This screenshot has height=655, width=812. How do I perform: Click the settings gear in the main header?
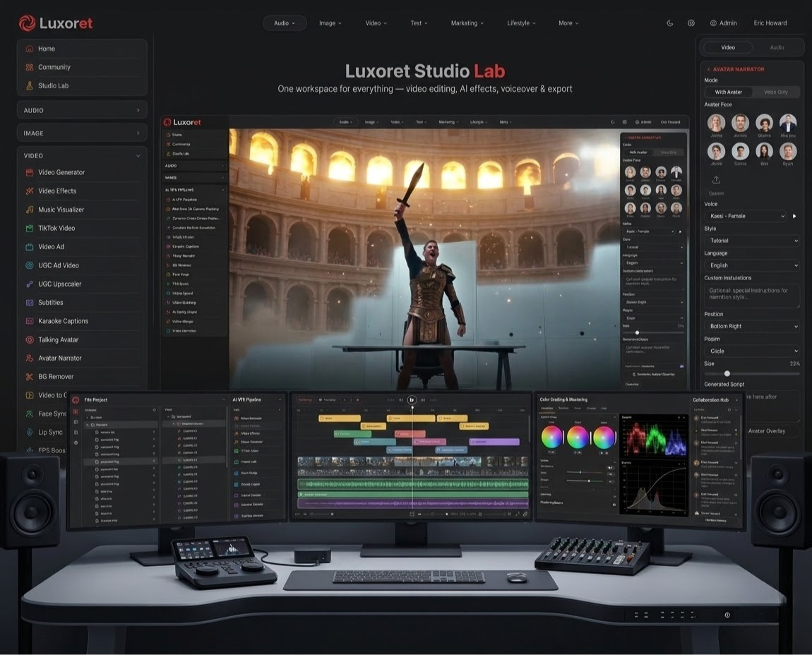[691, 23]
